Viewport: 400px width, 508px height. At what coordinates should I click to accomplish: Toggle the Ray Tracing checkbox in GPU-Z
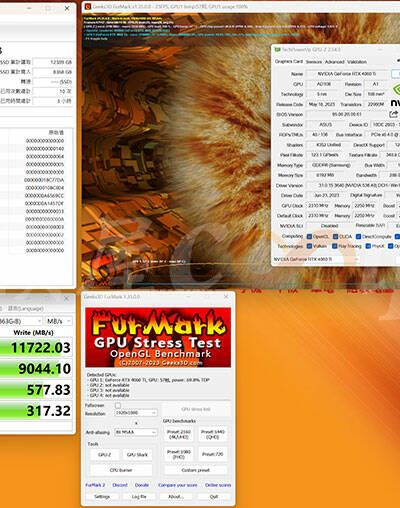[335, 246]
